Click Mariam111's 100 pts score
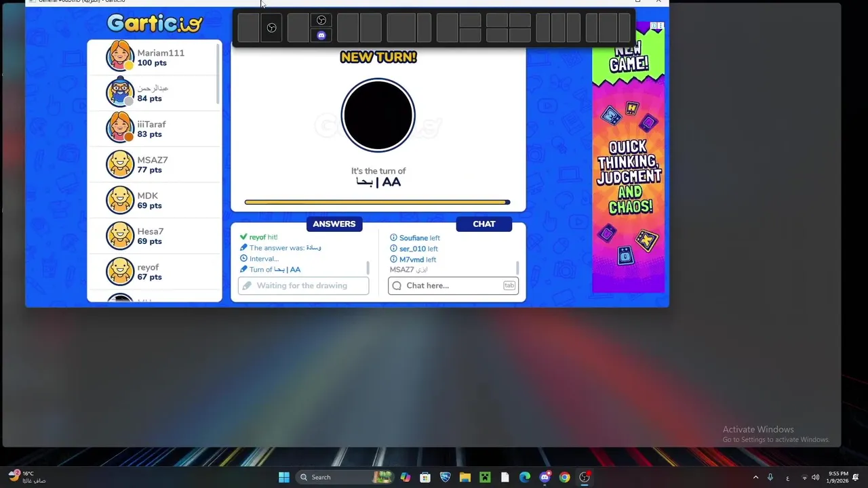 152,63
